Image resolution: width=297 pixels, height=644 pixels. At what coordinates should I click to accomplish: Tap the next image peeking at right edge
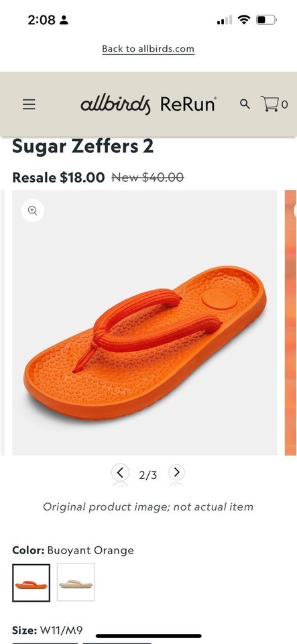pos(291,323)
